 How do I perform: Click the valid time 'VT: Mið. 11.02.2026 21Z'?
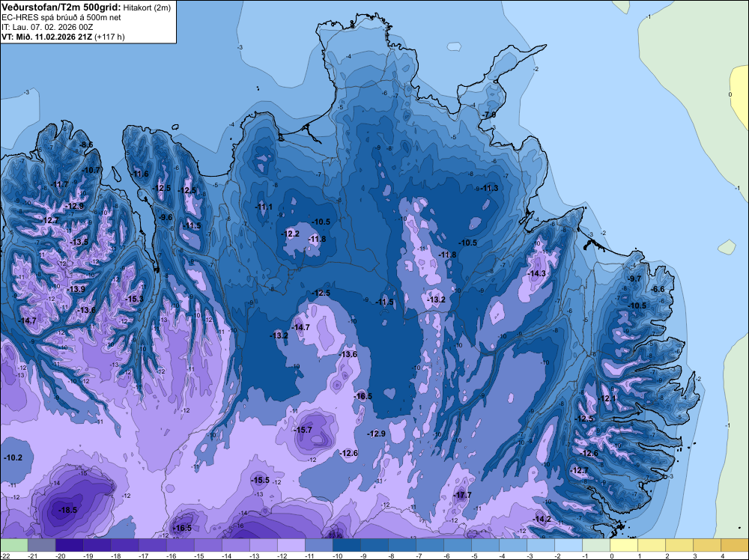pyautogui.click(x=47, y=37)
